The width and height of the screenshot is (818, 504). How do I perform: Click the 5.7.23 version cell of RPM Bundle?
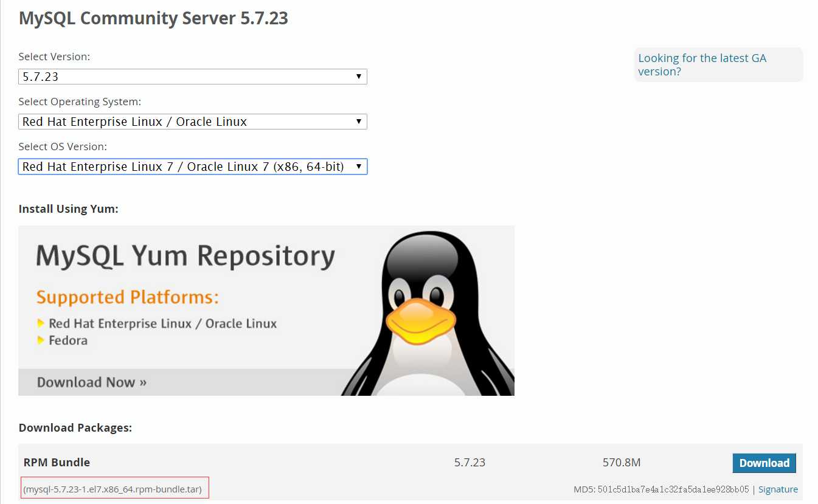click(x=470, y=463)
